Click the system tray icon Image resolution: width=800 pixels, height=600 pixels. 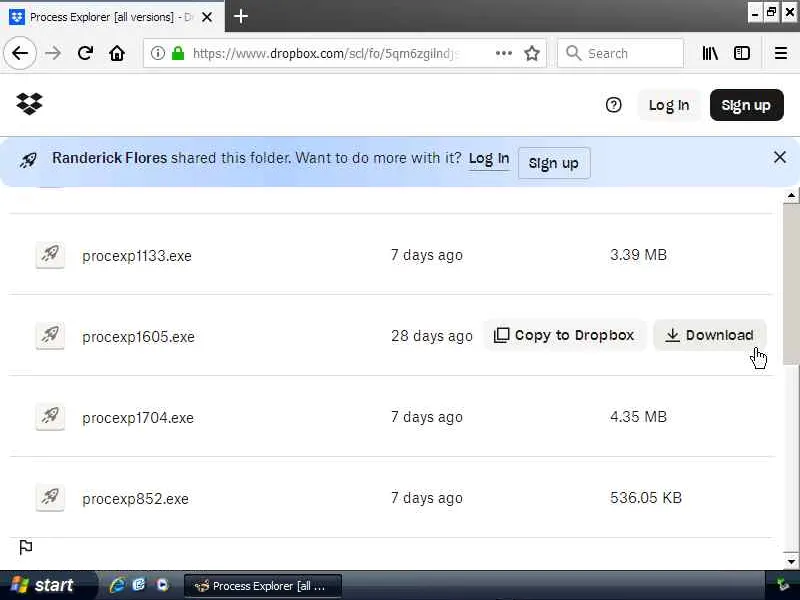click(x=783, y=585)
